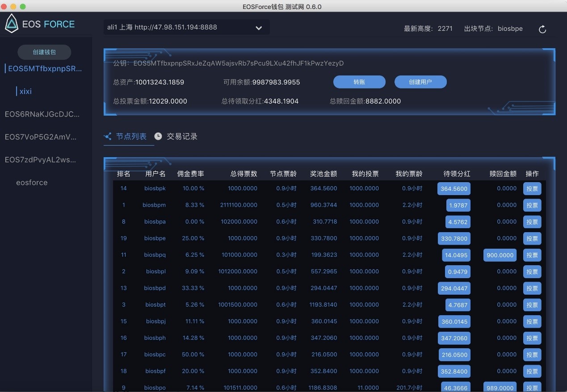This screenshot has width=567, height=392.
Task: Claim the 14.0495 dividend for biosbpq
Action: tap(456, 255)
